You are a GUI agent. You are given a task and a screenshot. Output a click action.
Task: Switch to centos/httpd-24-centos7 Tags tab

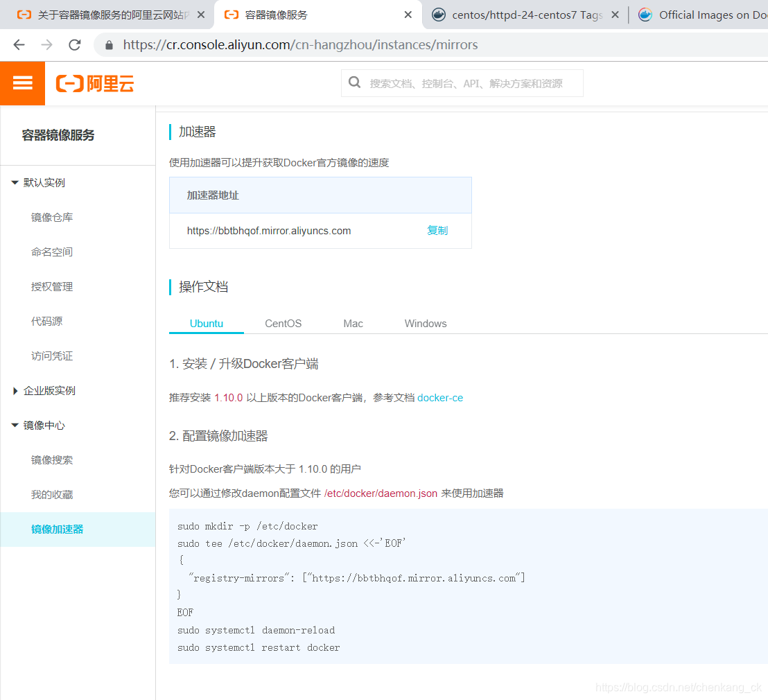525,15
